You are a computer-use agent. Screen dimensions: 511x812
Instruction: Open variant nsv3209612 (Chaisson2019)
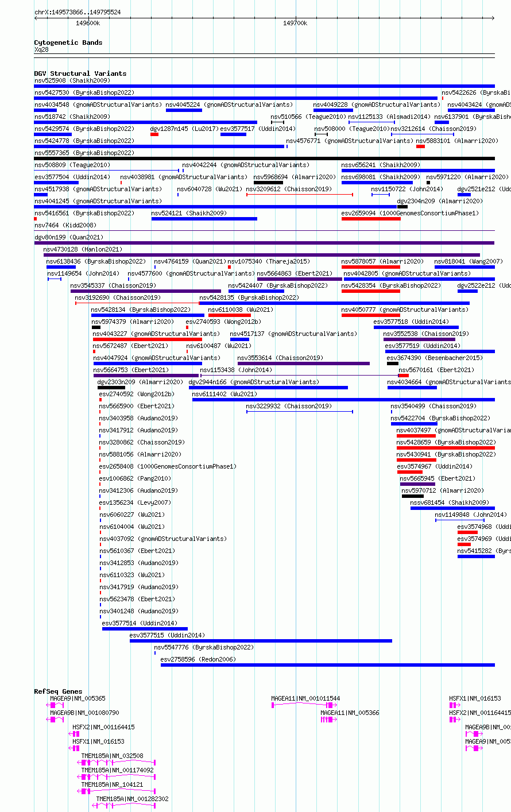coord(289,189)
